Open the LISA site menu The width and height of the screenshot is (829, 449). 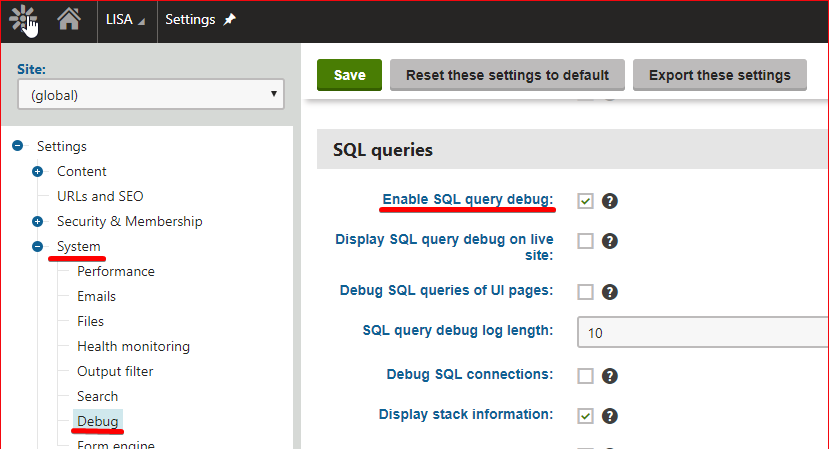click(126, 20)
